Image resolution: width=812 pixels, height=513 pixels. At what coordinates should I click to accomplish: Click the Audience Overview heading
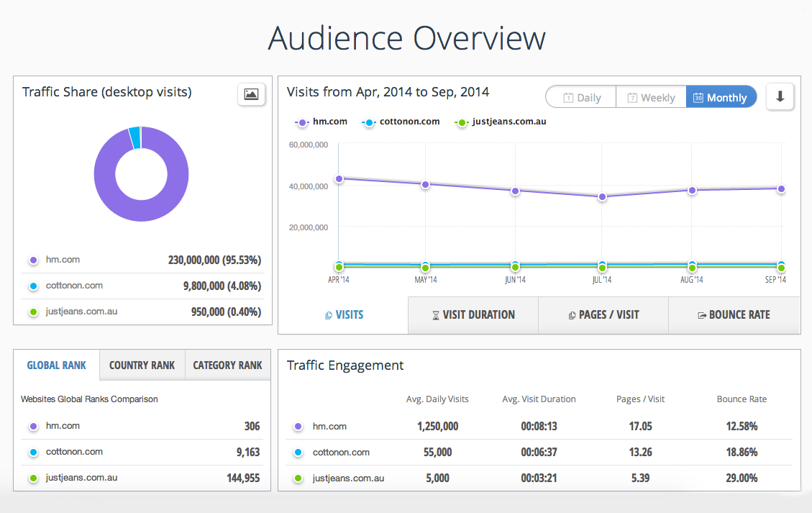406,38
